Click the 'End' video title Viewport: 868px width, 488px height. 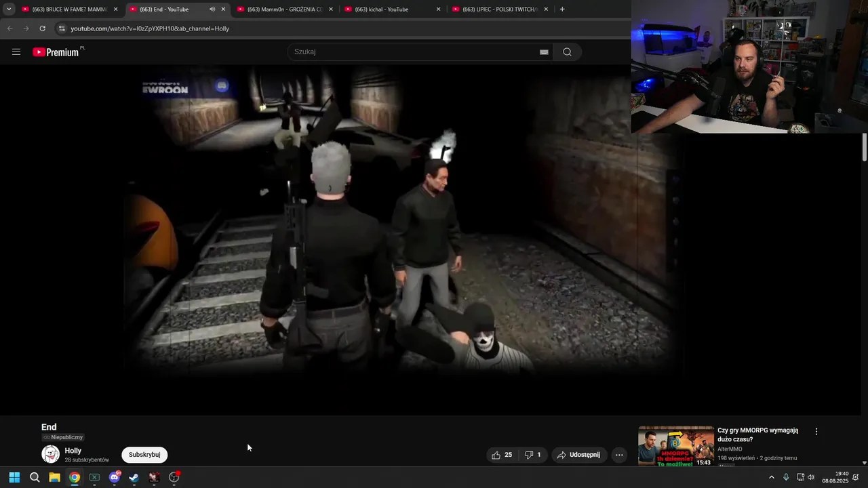click(x=49, y=427)
